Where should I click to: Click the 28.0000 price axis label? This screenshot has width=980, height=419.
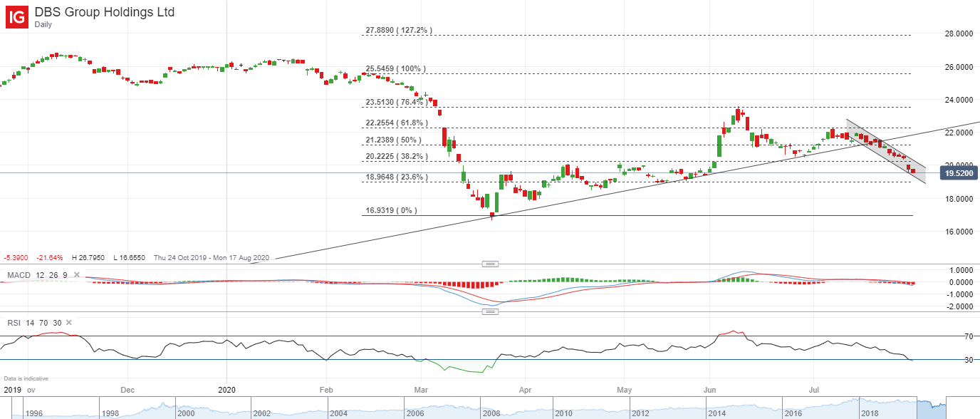(x=959, y=33)
